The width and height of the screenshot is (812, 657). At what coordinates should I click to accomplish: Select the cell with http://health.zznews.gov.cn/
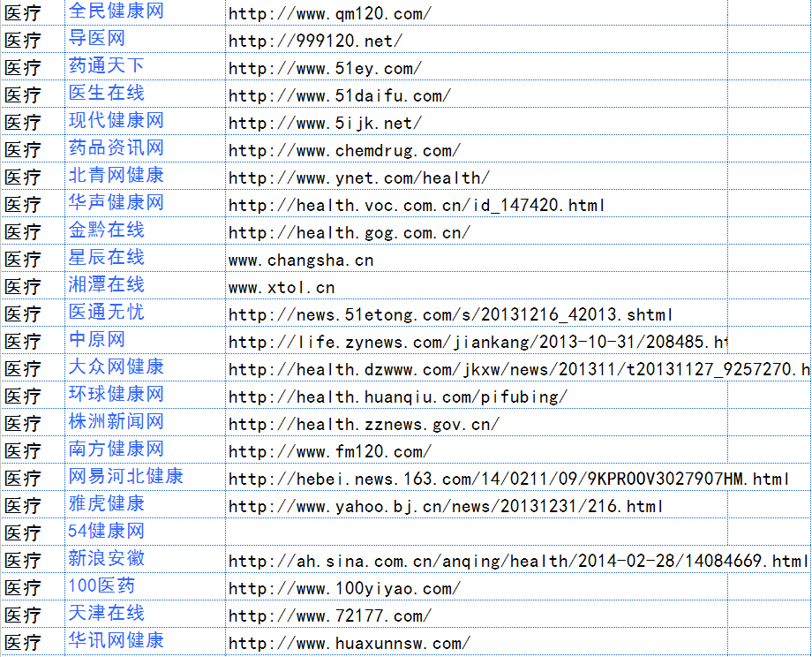477,423
